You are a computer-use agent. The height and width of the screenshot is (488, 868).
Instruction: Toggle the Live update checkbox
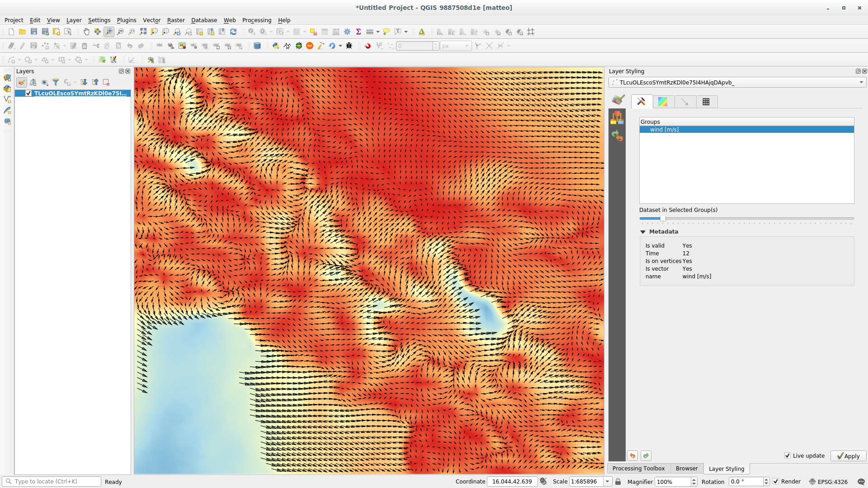coord(788,455)
